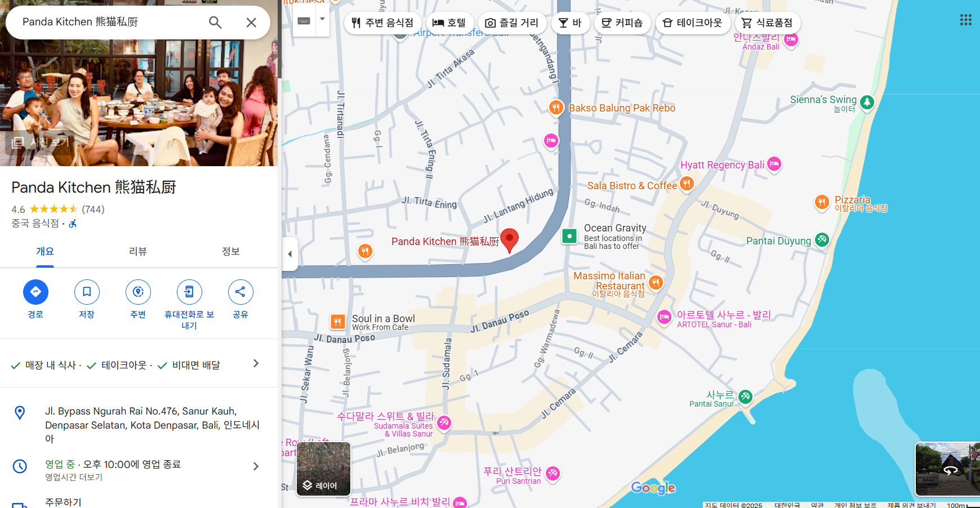Click the place order (주문하기) row

139,502
